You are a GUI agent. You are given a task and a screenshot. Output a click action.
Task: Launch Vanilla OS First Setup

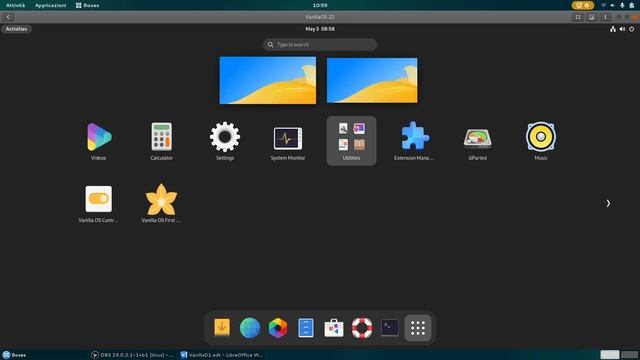pos(162,203)
